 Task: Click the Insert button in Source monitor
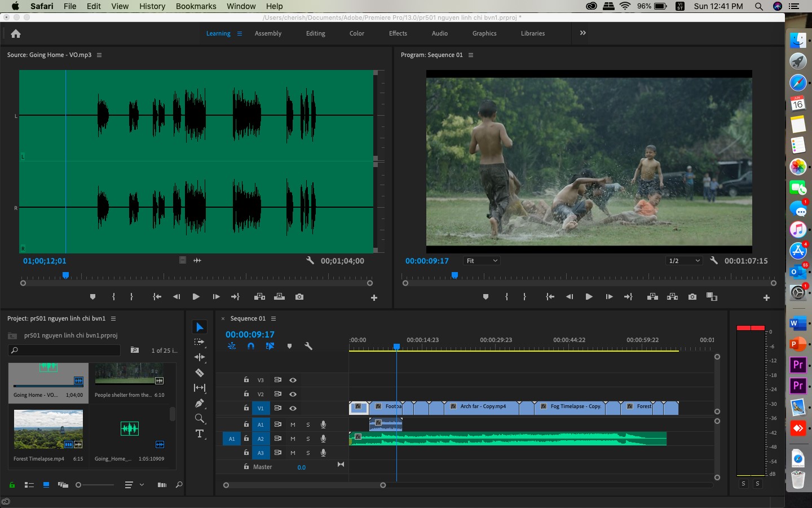point(259,297)
